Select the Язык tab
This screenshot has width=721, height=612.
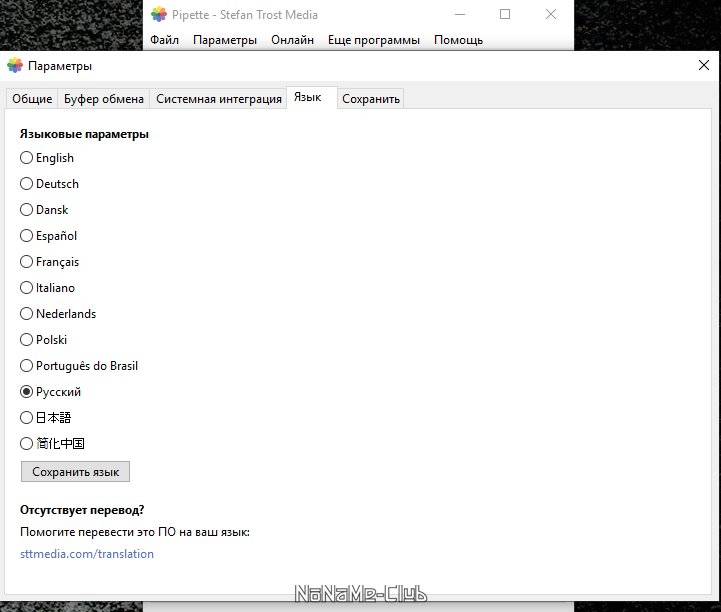pos(312,97)
